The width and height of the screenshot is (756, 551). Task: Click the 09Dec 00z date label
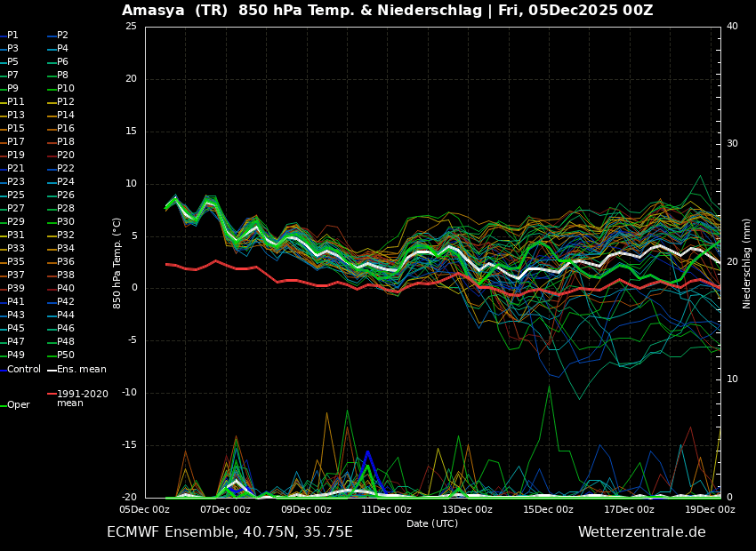[x=307, y=509]
